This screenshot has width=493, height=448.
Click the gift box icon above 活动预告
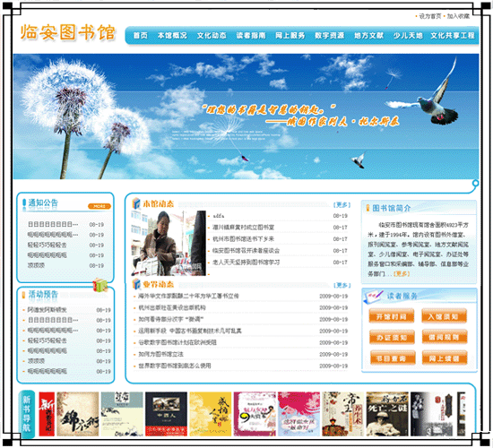pos(100,285)
